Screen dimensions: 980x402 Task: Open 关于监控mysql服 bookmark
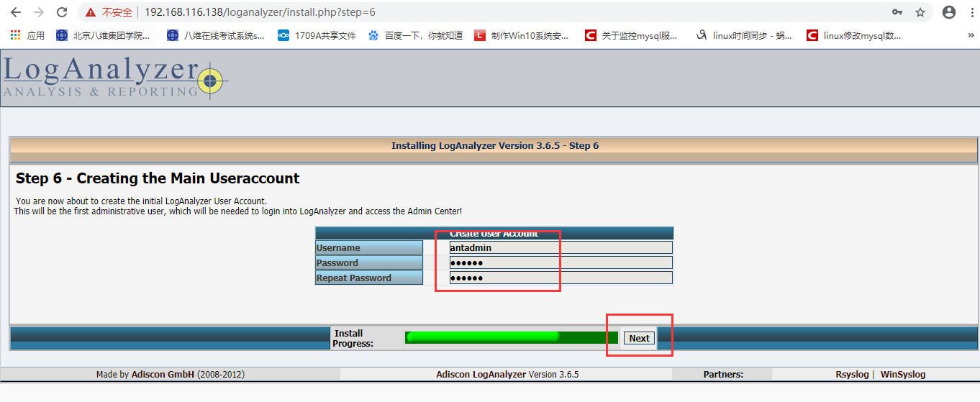pyautogui.click(x=631, y=35)
